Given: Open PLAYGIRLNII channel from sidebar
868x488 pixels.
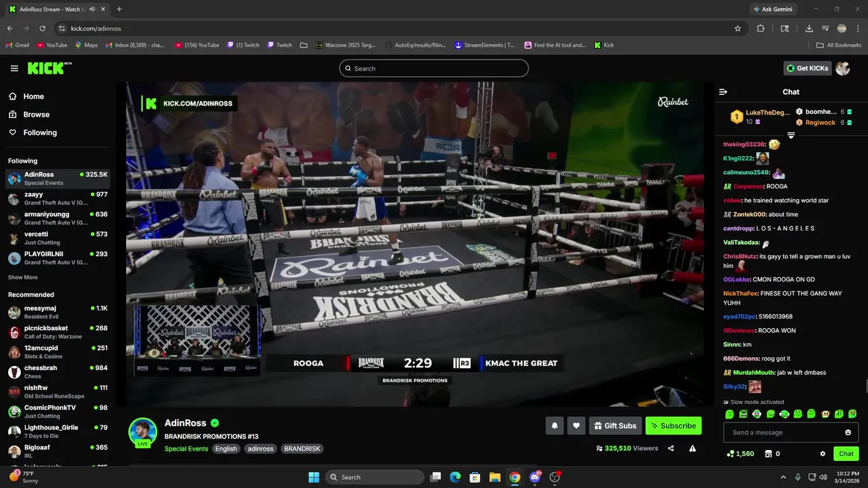Looking at the screenshot, I should 58,258.
